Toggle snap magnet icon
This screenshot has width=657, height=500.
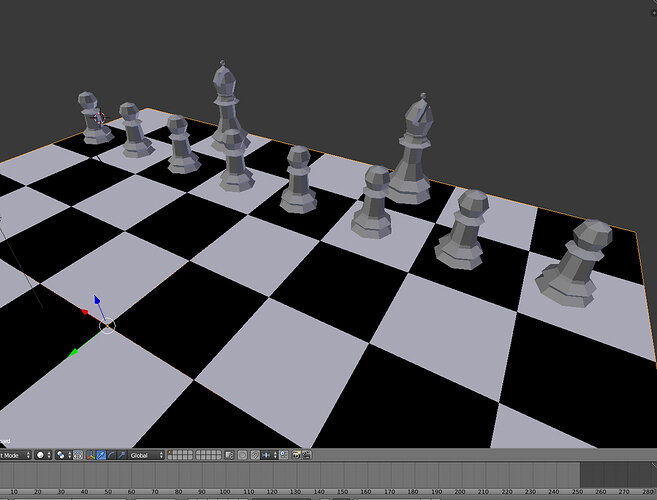pyautogui.click(x=255, y=455)
